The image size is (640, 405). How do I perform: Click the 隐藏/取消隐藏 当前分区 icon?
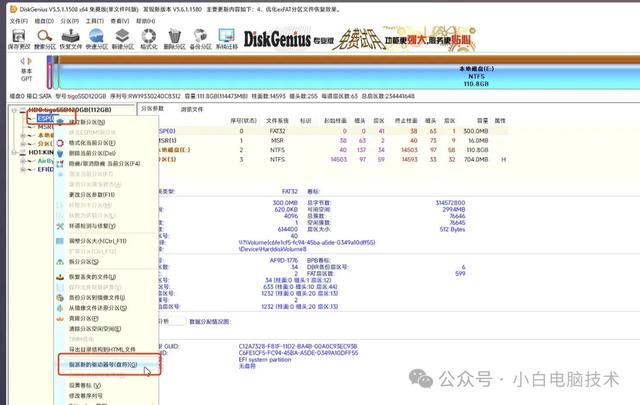click(60, 164)
